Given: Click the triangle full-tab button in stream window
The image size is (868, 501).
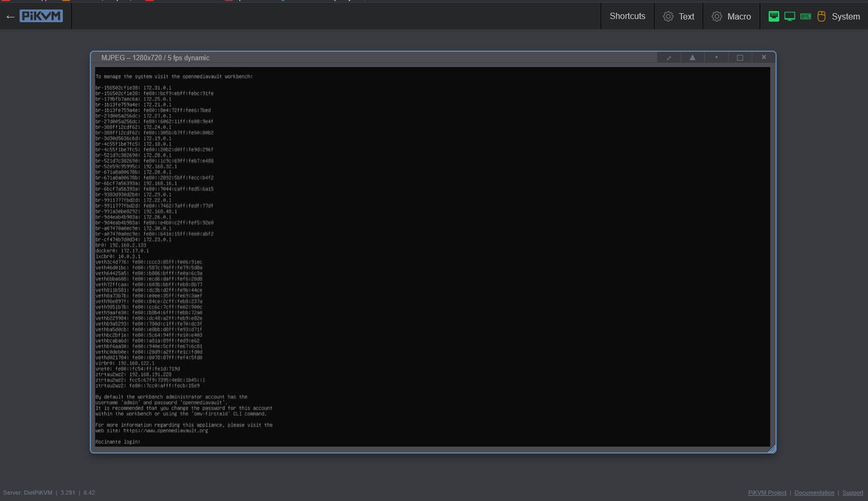Looking at the screenshot, I should tap(692, 58).
